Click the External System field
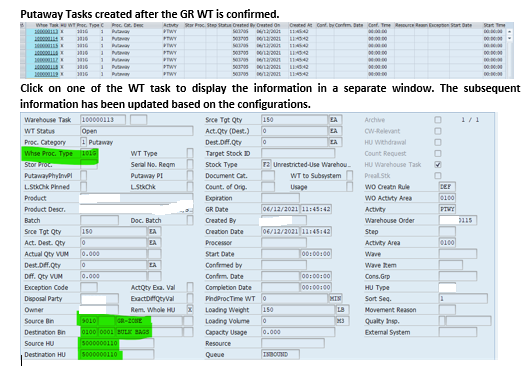Screen dimensions: 526x366 click(x=458, y=332)
